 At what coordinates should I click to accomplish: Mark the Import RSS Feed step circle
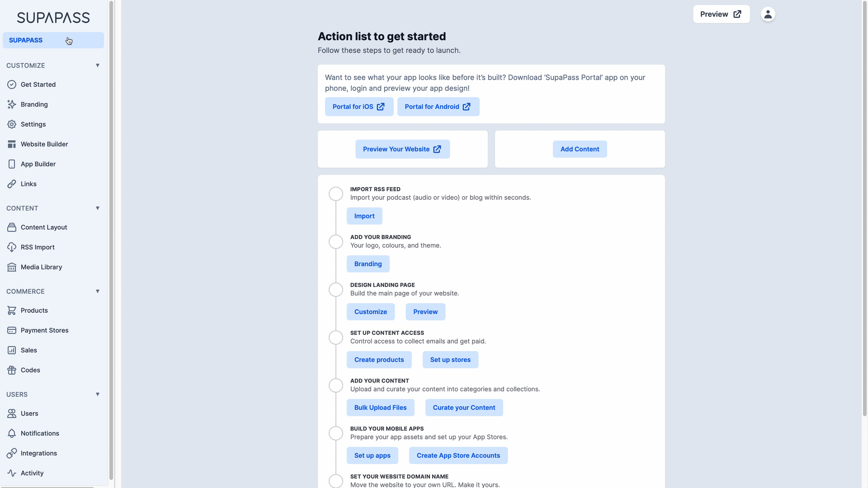[335, 194]
